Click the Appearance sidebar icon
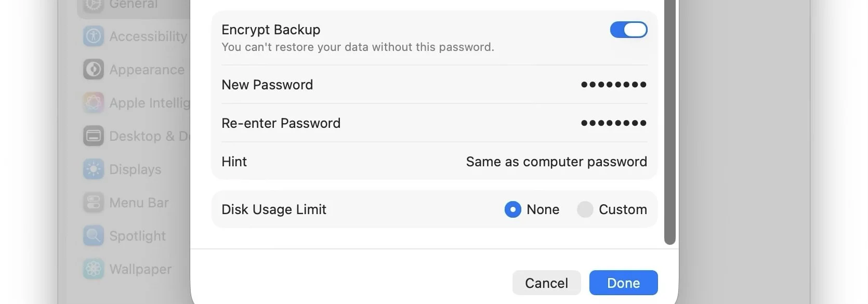This screenshot has width=868, height=304. [x=94, y=70]
